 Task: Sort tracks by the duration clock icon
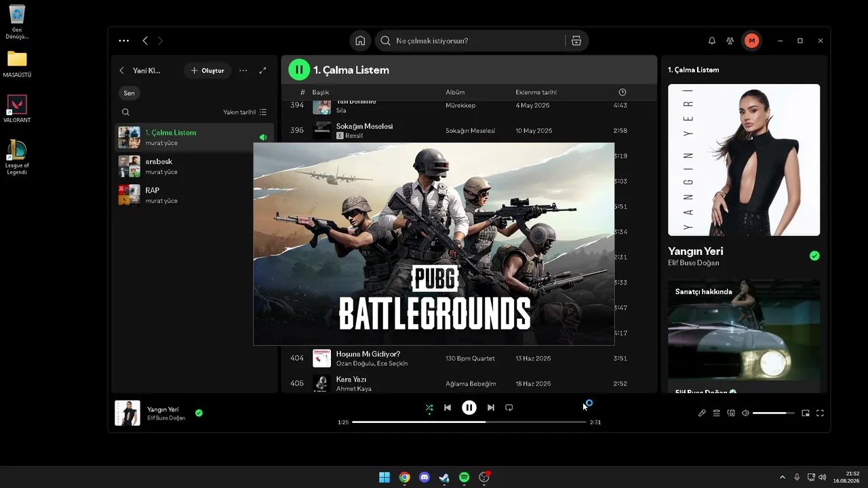[623, 92]
